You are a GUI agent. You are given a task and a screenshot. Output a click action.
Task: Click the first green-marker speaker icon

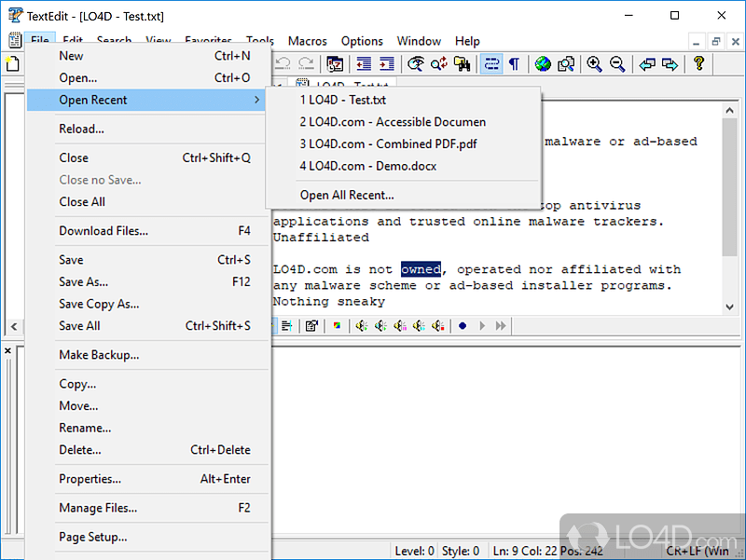[x=362, y=326]
